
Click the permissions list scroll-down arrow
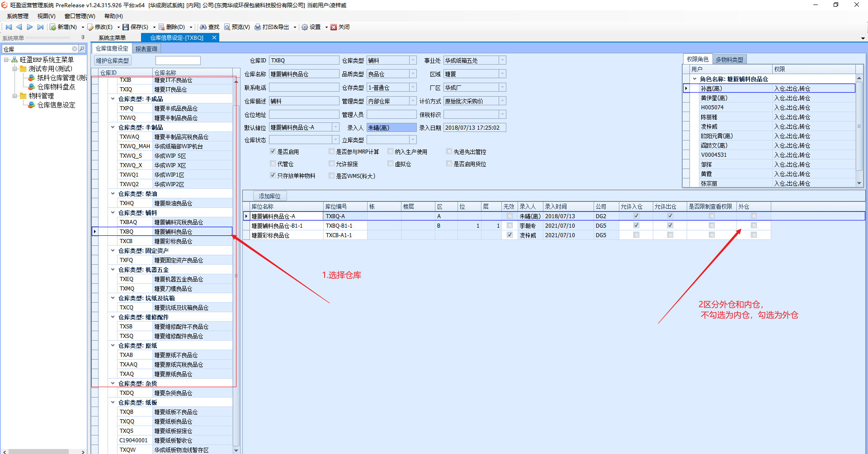859,183
